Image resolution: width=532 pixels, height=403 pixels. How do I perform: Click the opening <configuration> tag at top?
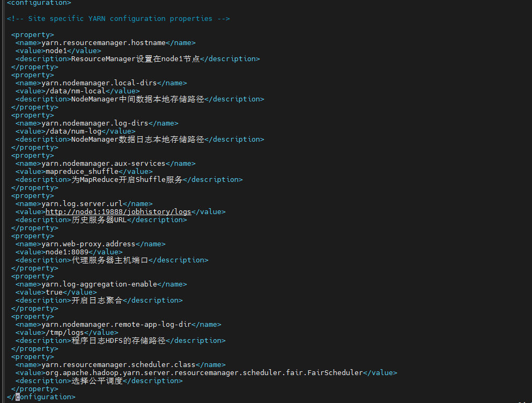[x=39, y=3]
